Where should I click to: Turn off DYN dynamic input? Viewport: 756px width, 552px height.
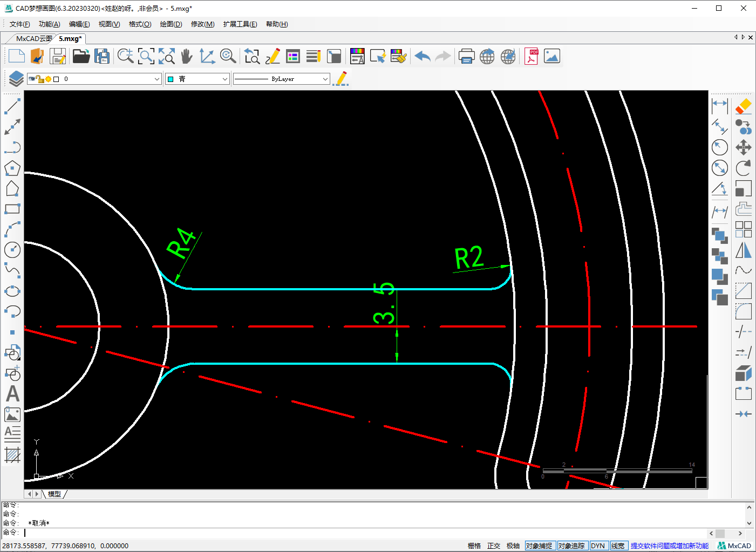coord(598,546)
